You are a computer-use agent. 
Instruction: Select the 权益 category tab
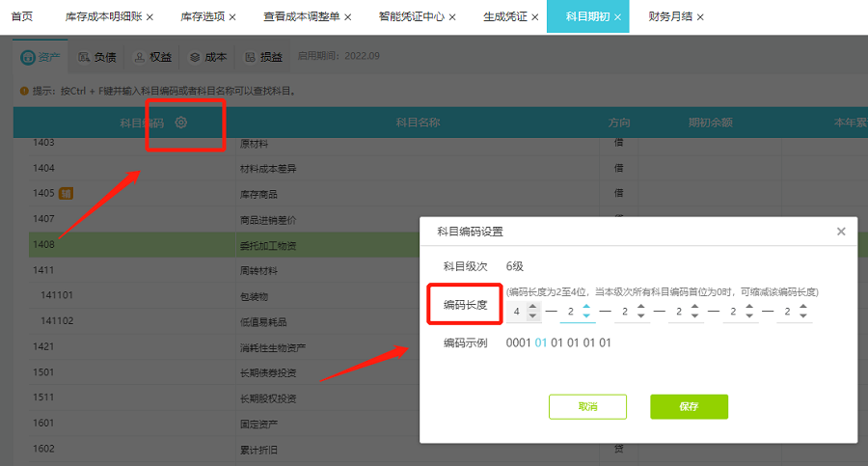(x=153, y=57)
